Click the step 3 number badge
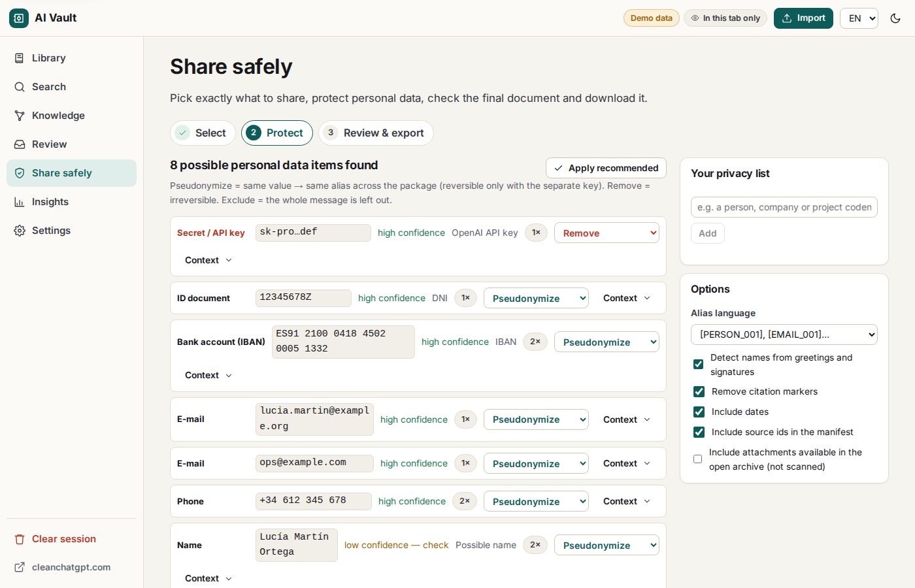Image resolution: width=915 pixels, height=588 pixels. 331,133
